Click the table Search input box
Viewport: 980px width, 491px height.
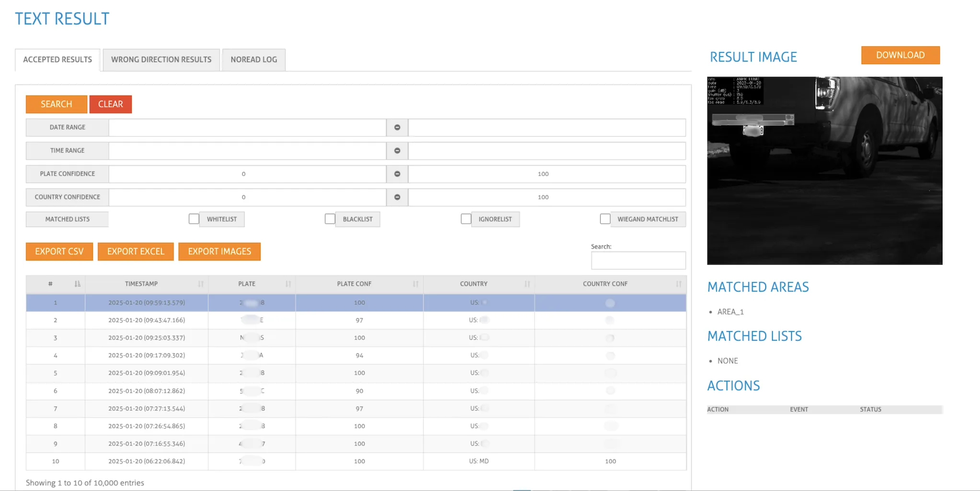pos(638,260)
